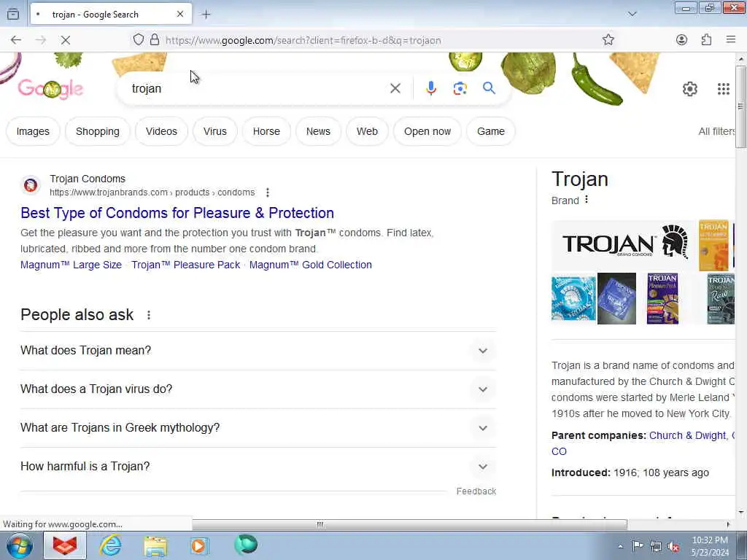This screenshot has width=747, height=560.
Task: Start voice search with microphone icon
Action: tap(431, 88)
